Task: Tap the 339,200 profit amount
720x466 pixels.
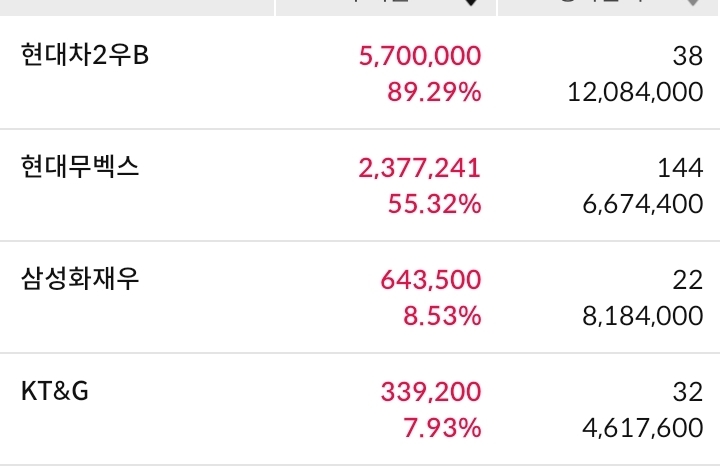Action: pos(430,392)
